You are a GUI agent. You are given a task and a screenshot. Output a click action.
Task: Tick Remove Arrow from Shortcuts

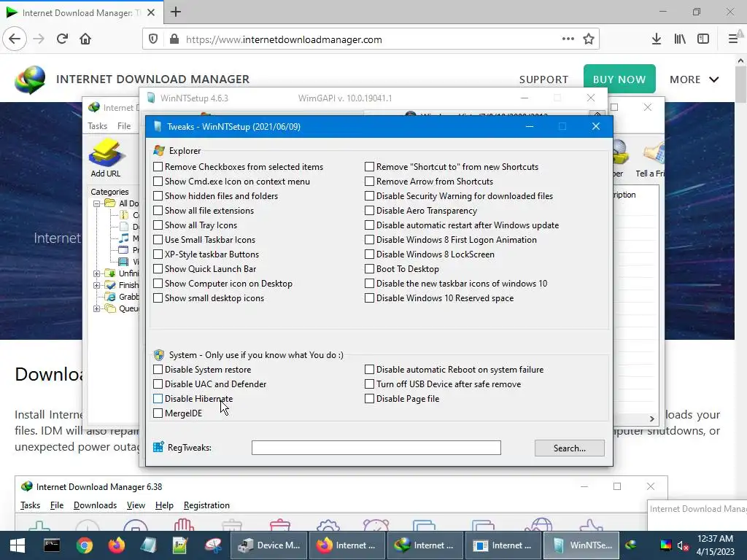point(369,182)
